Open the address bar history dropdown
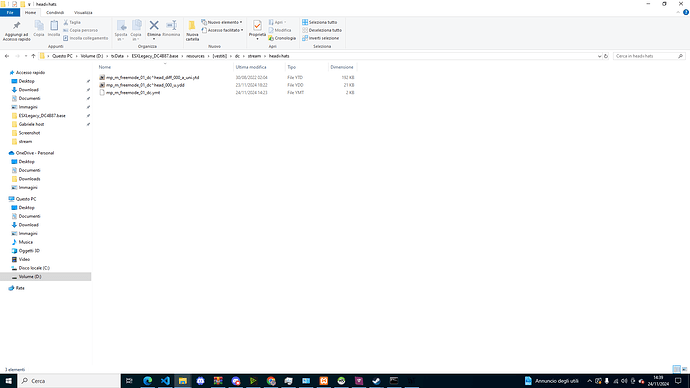This screenshot has height=388, width=690. point(599,56)
